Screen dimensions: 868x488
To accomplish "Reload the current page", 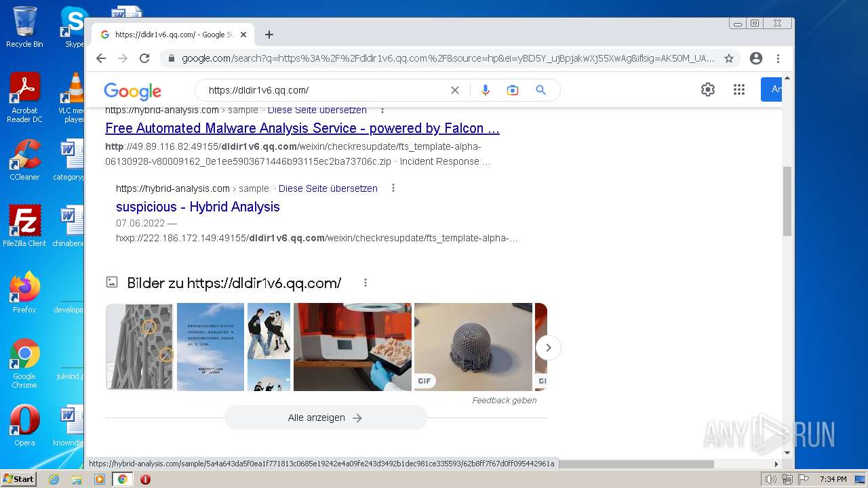I will pos(144,58).
